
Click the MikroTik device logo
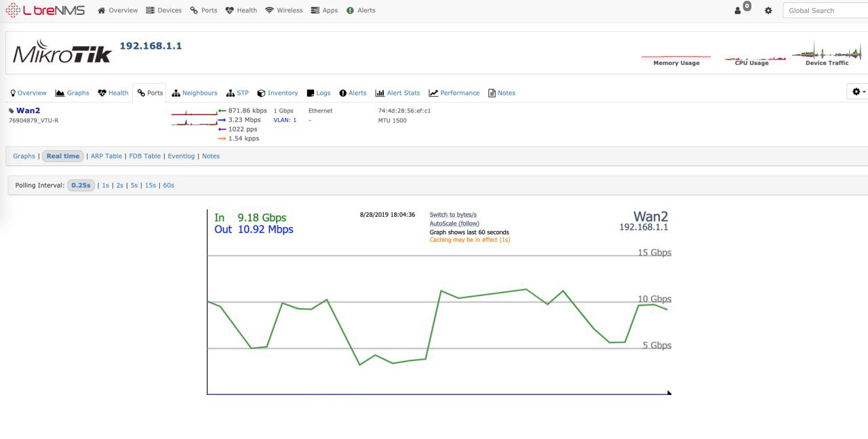pos(62,51)
